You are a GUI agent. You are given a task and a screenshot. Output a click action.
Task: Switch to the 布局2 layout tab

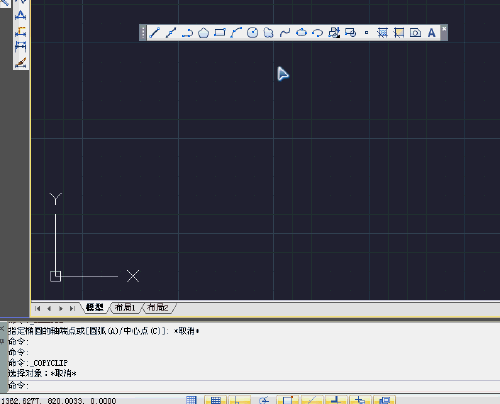tap(158, 307)
